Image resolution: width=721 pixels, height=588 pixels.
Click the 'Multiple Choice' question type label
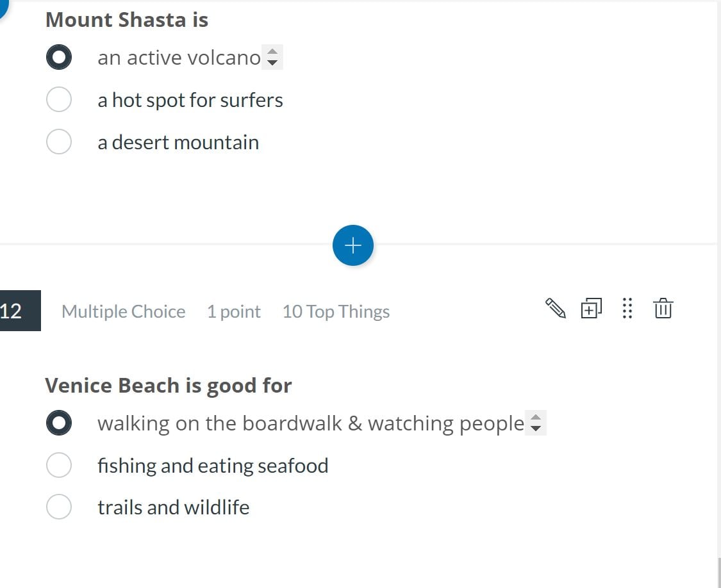[123, 311]
